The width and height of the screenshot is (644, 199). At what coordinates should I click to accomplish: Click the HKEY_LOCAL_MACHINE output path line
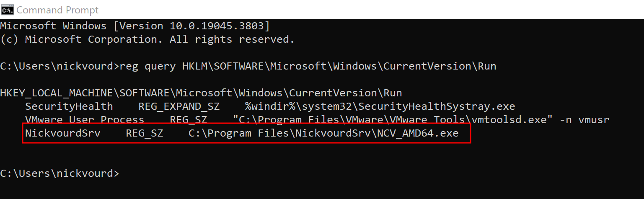tap(201, 93)
